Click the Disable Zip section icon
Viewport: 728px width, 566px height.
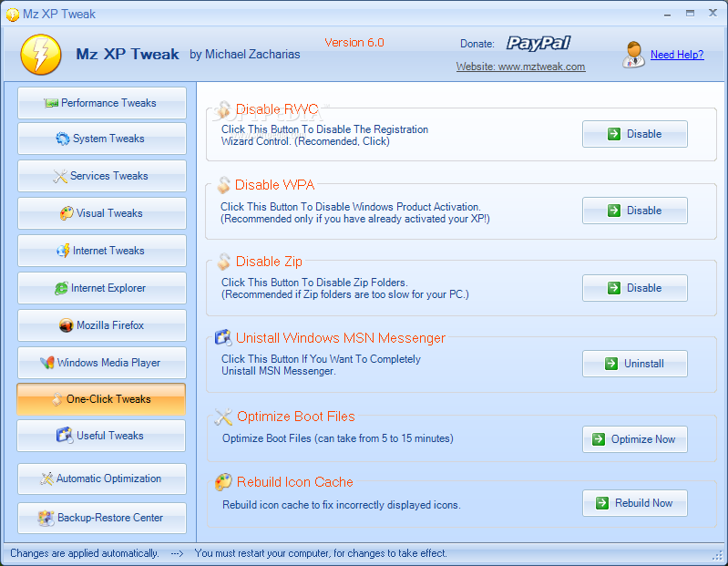point(224,262)
